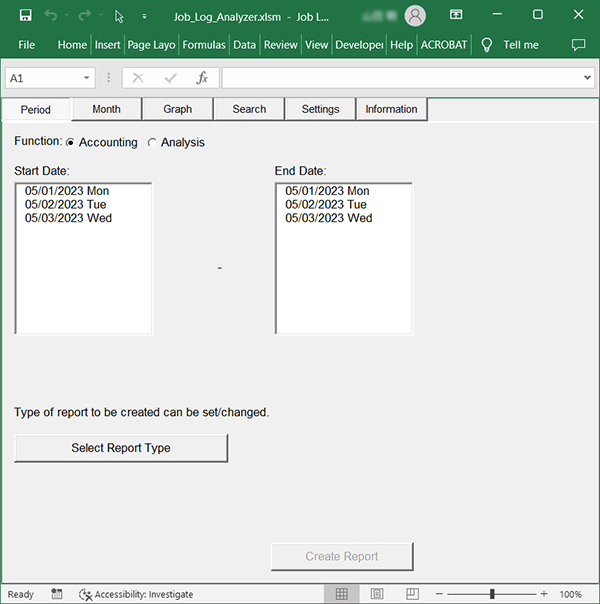The height and width of the screenshot is (604, 600).
Task: Switch to Page Break Preview icon
Action: pos(412,594)
